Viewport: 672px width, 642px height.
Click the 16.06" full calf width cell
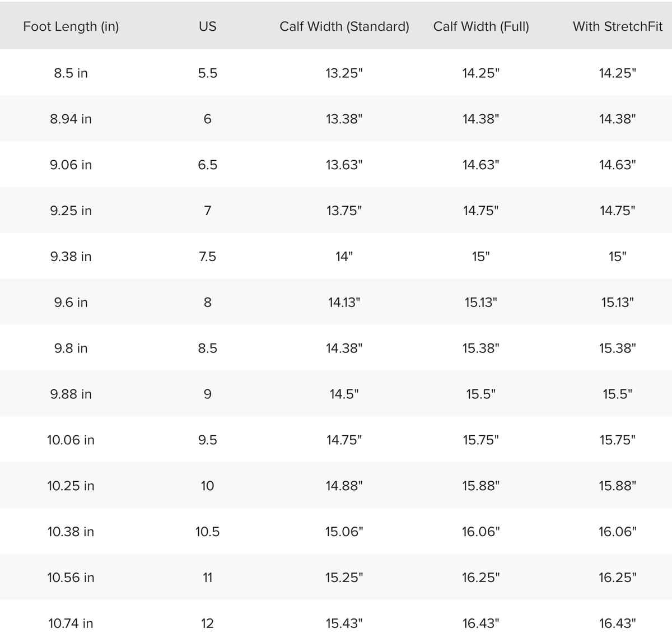[481, 532]
